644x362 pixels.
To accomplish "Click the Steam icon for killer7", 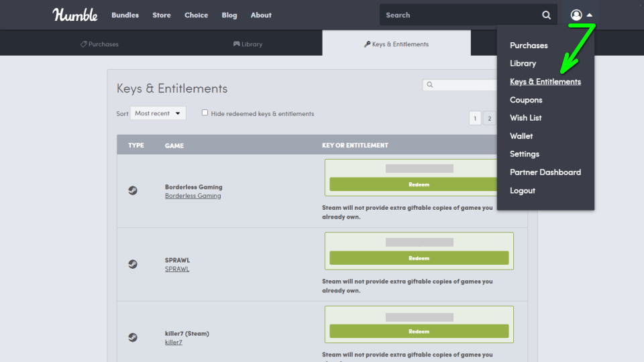I will pyautogui.click(x=133, y=337).
